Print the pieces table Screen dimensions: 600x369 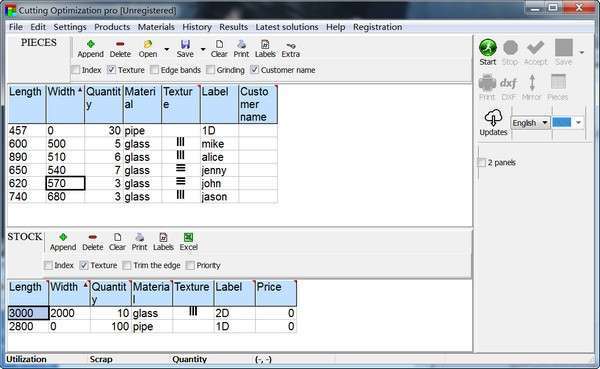click(241, 49)
